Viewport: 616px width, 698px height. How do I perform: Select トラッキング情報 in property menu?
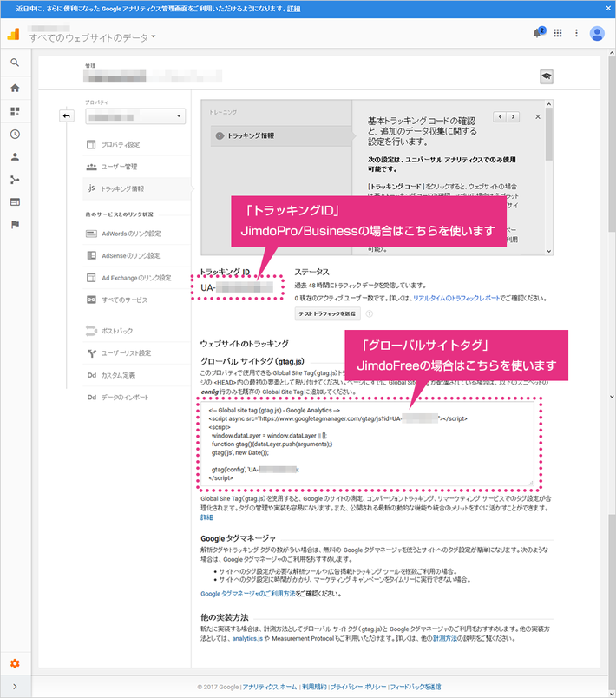click(136, 188)
